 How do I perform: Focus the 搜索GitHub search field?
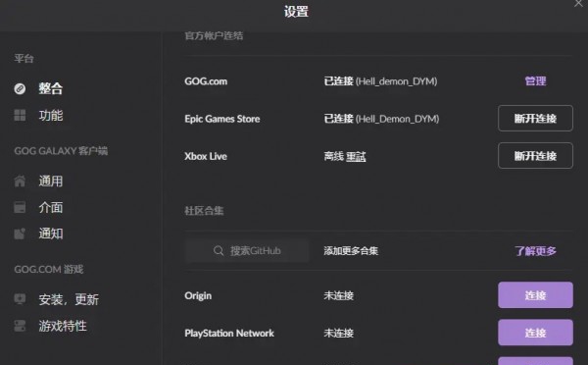pyautogui.click(x=247, y=250)
